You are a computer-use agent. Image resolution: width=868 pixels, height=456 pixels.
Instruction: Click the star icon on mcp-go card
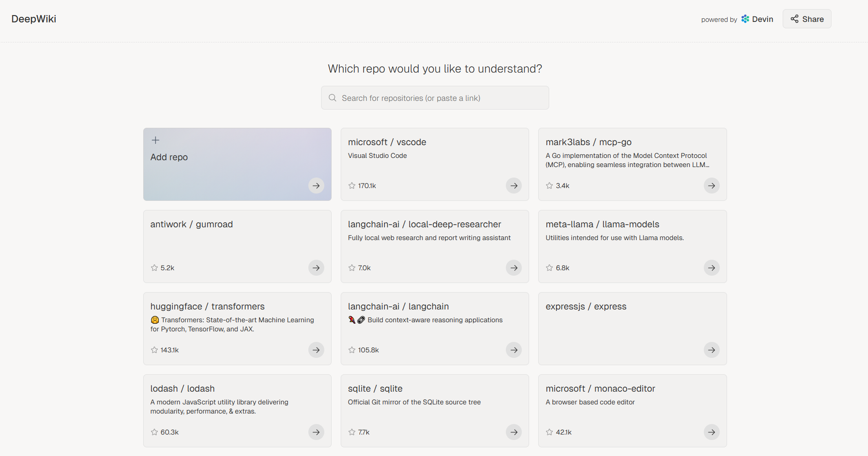coord(550,186)
